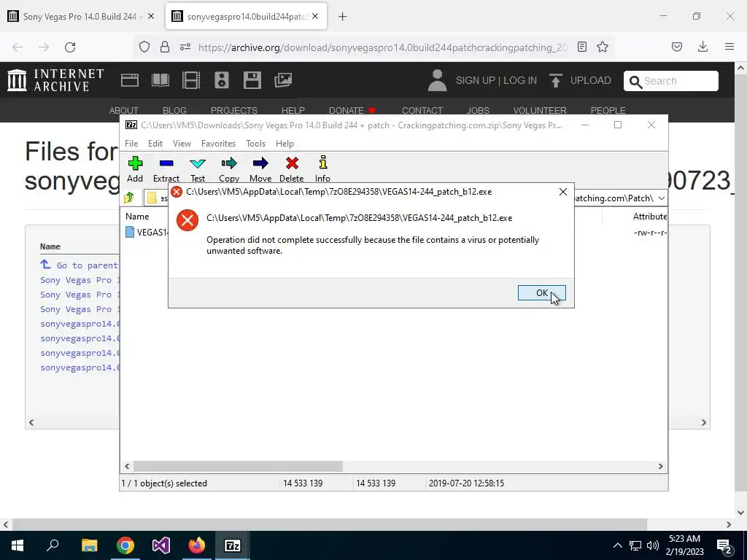747x560 pixels.
Task: Close the first Firefox tab
Action: [x=151, y=16]
